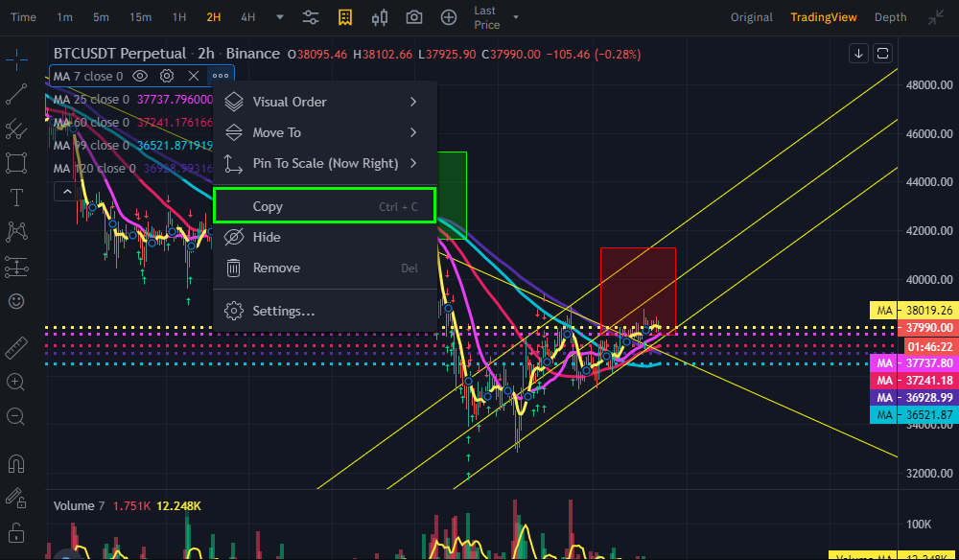
Task: Select the crosshair cursor tool
Action: click(x=16, y=58)
